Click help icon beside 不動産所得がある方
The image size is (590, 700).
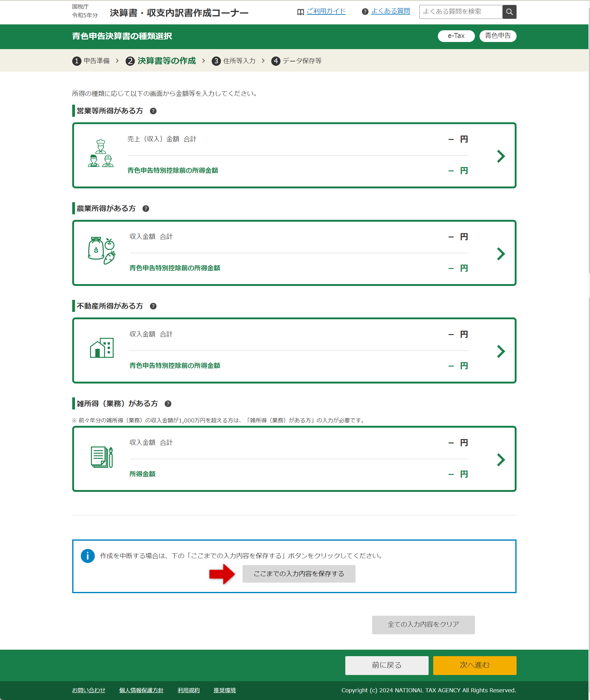click(153, 306)
